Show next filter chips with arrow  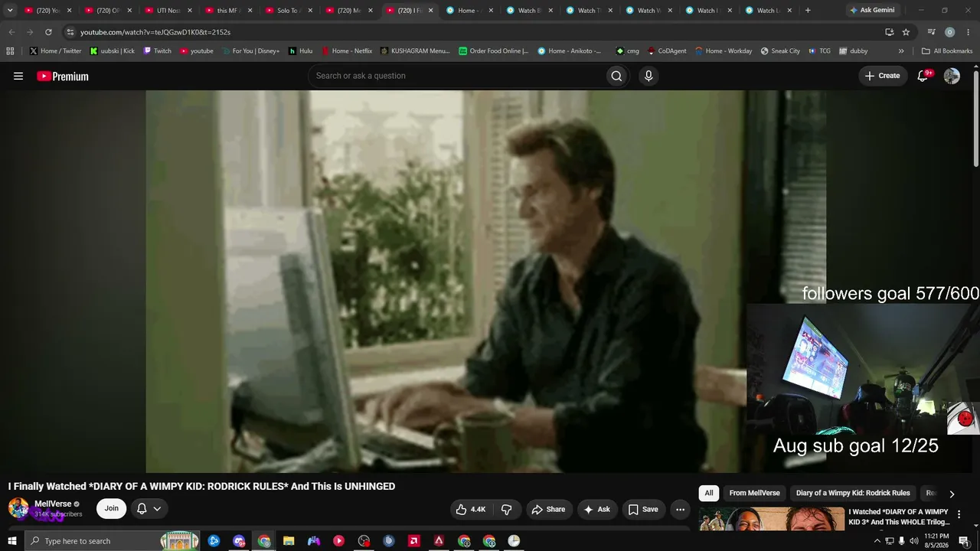point(952,494)
